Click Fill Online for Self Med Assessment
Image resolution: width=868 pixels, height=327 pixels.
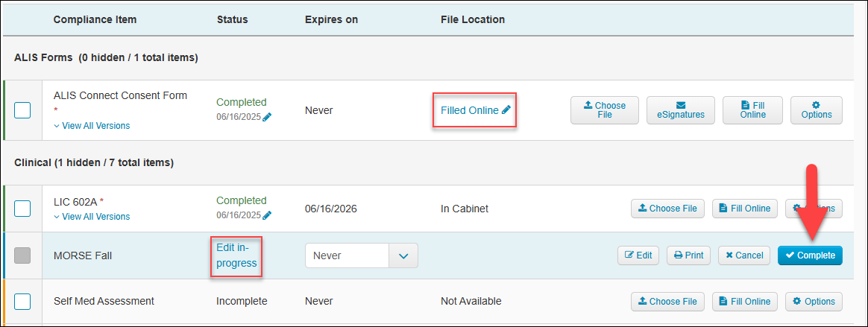click(744, 302)
